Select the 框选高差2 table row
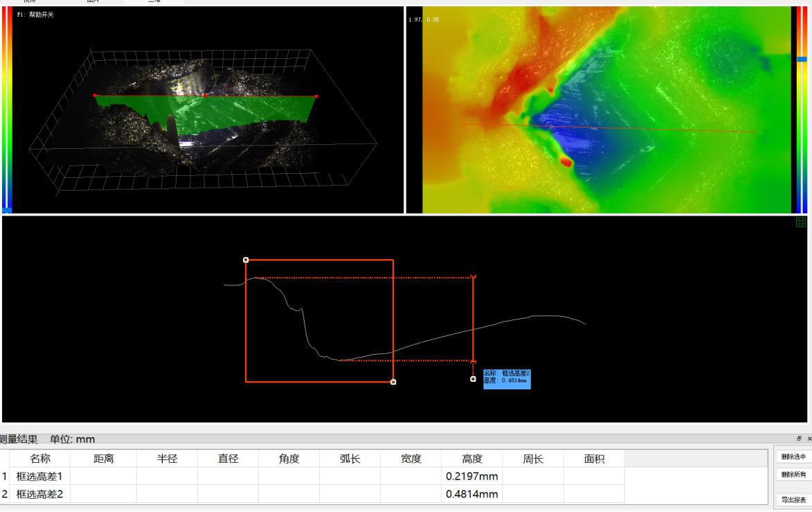This screenshot has height=512, width=812. coord(39,494)
